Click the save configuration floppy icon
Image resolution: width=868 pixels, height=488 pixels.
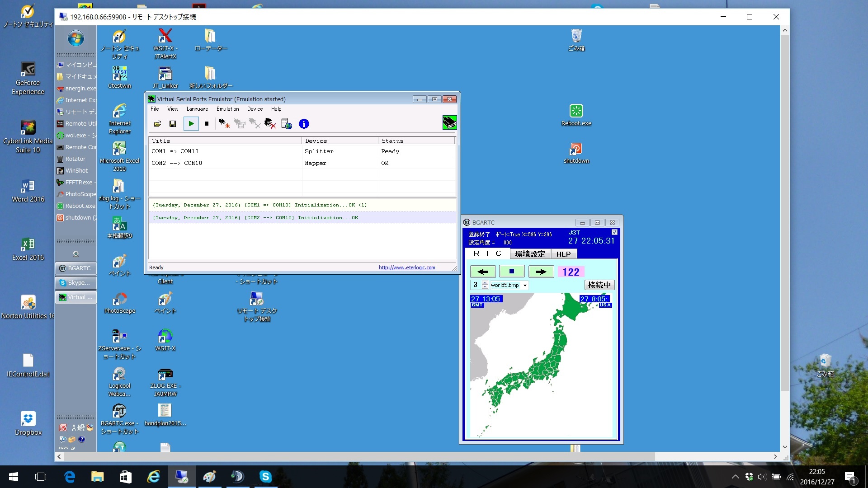172,124
